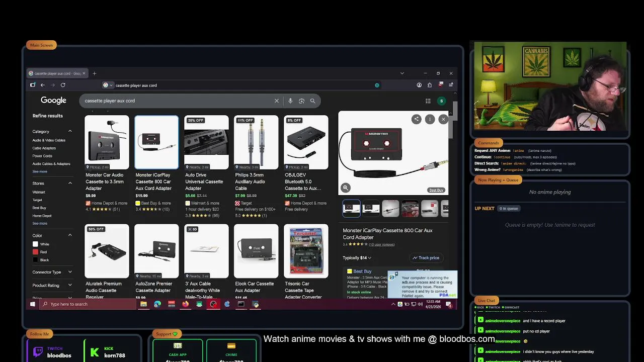Open the 10 user reviews link
The image size is (644, 362).
point(382,244)
